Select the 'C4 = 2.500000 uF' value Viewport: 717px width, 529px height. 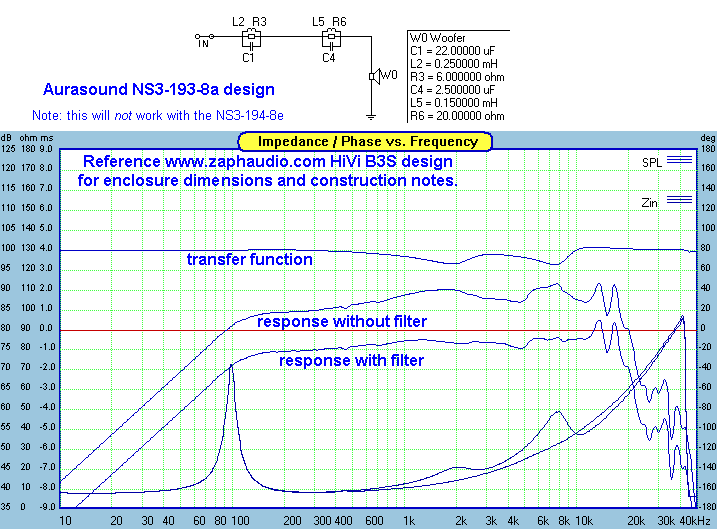(452, 90)
